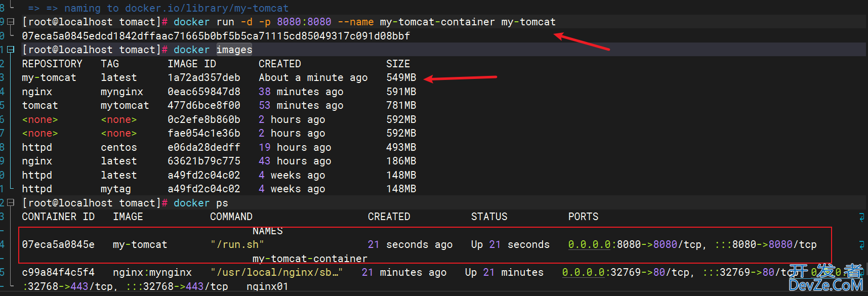Viewport: 868px width, 296px height.
Task: Click the mytomcat tag
Action: point(125,105)
